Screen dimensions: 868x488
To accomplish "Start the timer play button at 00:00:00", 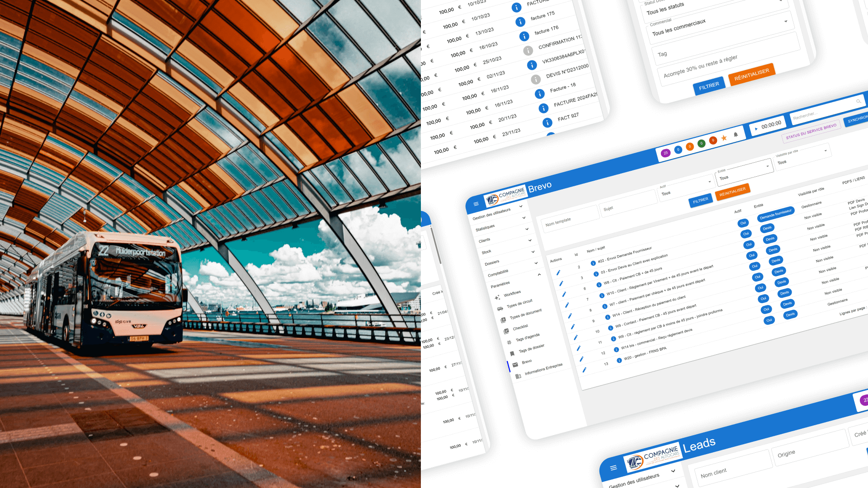I will click(x=756, y=129).
